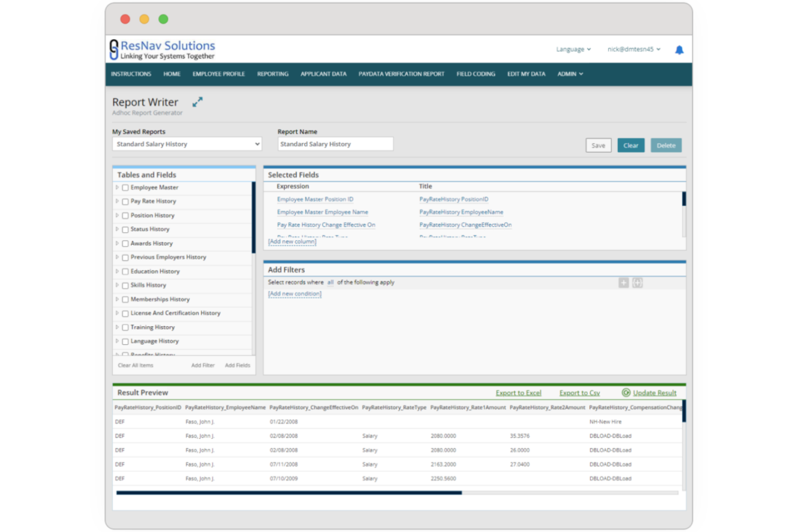Expand the Report Writer view using the diagonal arrows
798x532 pixels.
(x=197, y=101)
